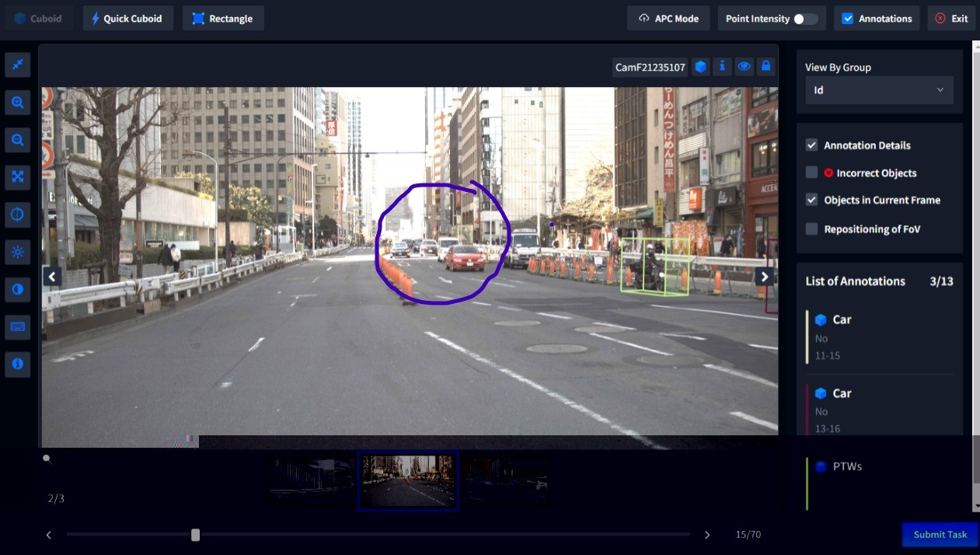Open the View By Group dropdown
The image size is (980, 555).
click(x=879, y=90)
